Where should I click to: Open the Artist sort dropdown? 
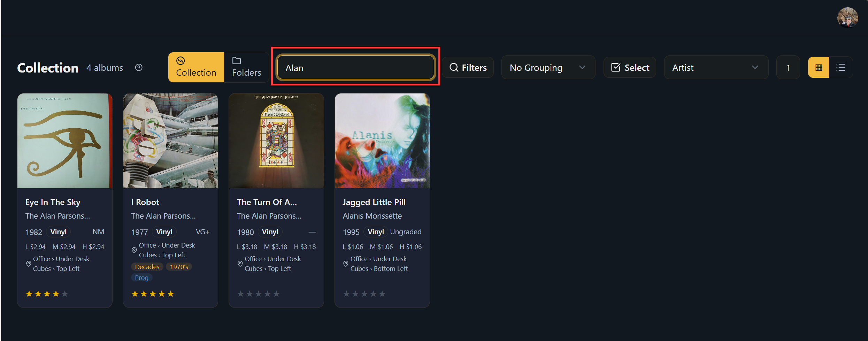(x=716, y=68)
